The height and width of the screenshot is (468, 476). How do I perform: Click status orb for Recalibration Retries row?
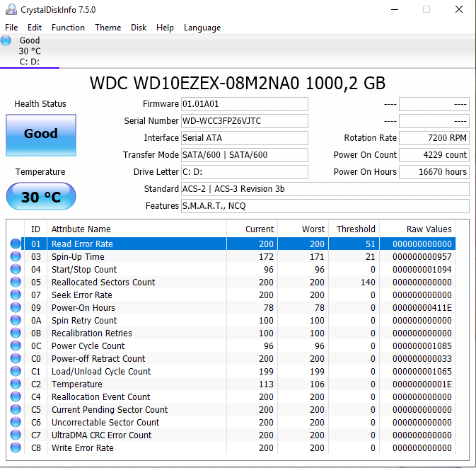click(16, 333)
